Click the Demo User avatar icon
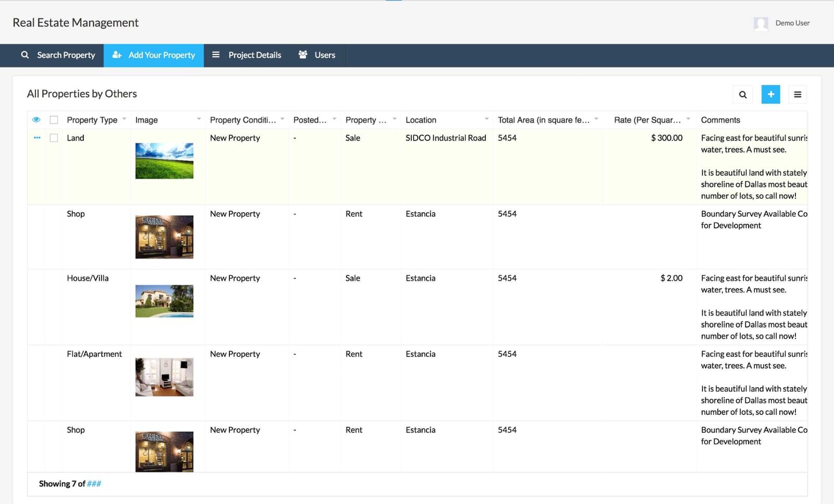The width and height of the screenshot is (834, 504). click(761, 23)
